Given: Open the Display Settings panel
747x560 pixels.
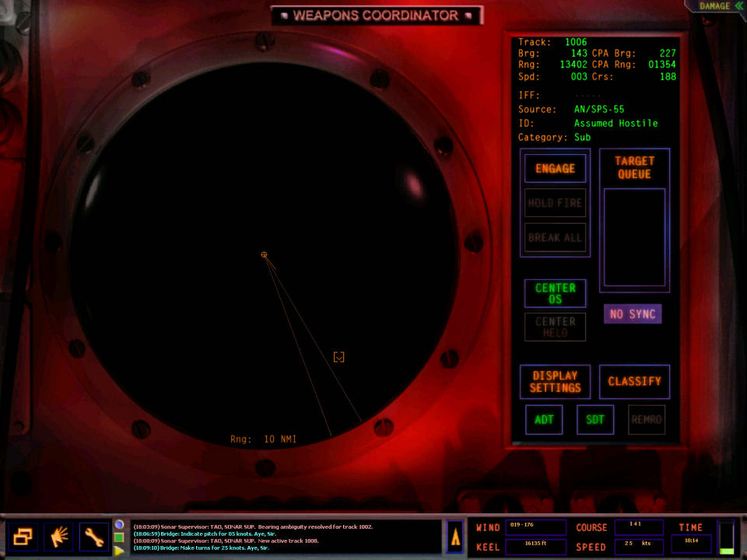Looking at the screenshot, I should click(x=555, y=381).
